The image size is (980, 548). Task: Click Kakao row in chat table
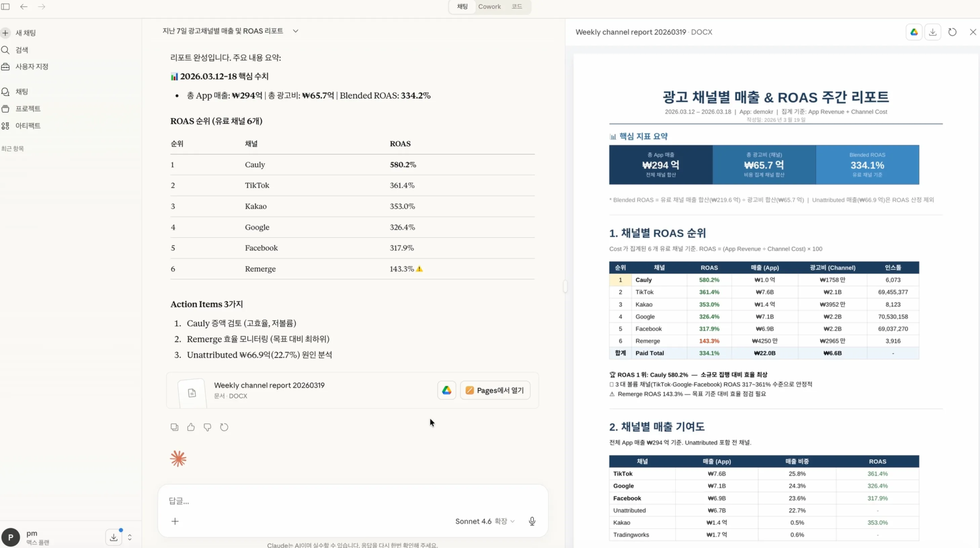[x=352, y=207]
